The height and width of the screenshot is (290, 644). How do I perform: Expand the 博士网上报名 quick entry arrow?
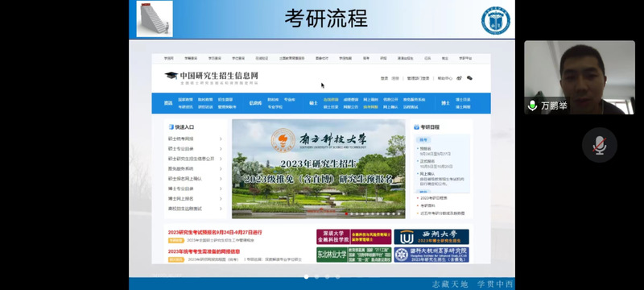(x=221, y=199)
